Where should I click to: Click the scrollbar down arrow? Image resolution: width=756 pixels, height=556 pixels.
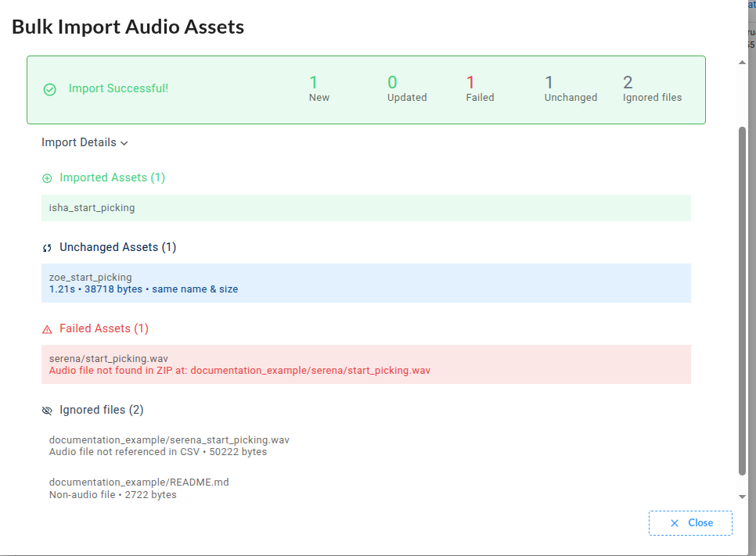pyautogui.click(x=743, y=497)
